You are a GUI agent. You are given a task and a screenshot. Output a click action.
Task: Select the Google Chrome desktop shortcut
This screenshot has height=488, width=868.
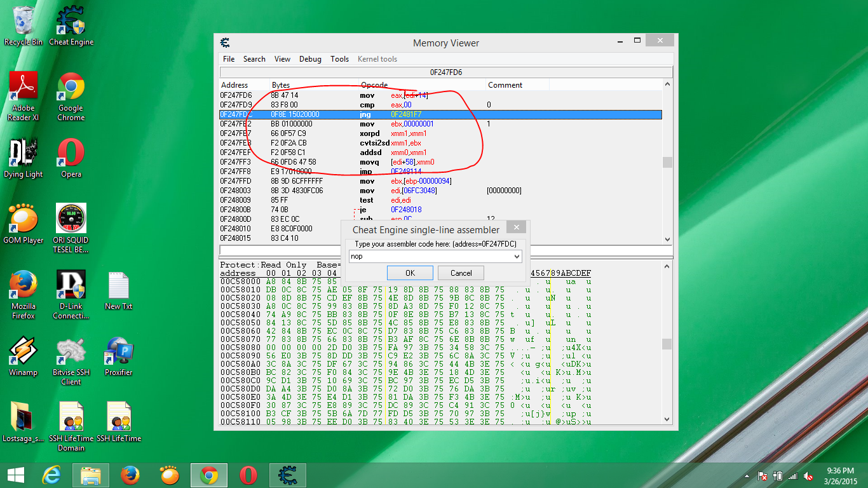(x=71, y=96)
